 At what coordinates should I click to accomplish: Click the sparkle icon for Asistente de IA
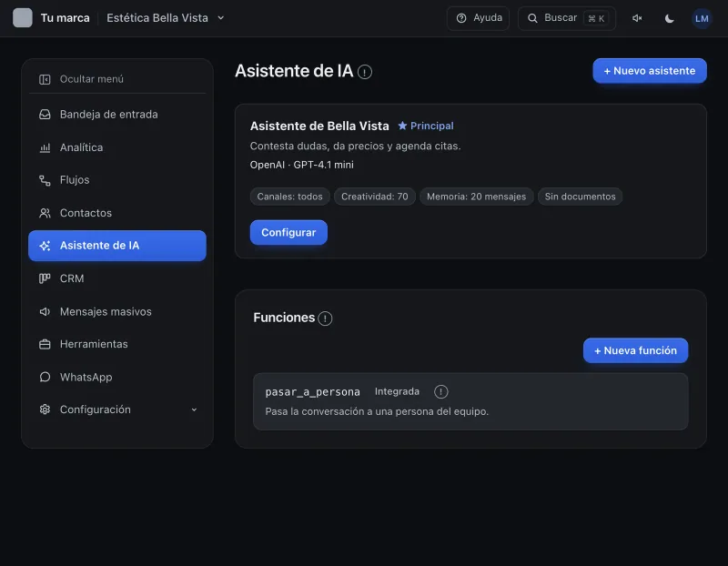click(x=45, y=246)
